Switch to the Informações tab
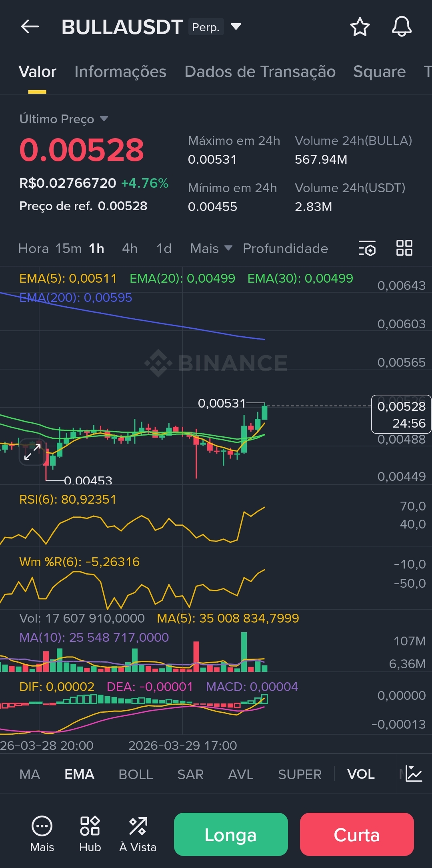Viewport: 432px width, 868px height. (120, 72)
